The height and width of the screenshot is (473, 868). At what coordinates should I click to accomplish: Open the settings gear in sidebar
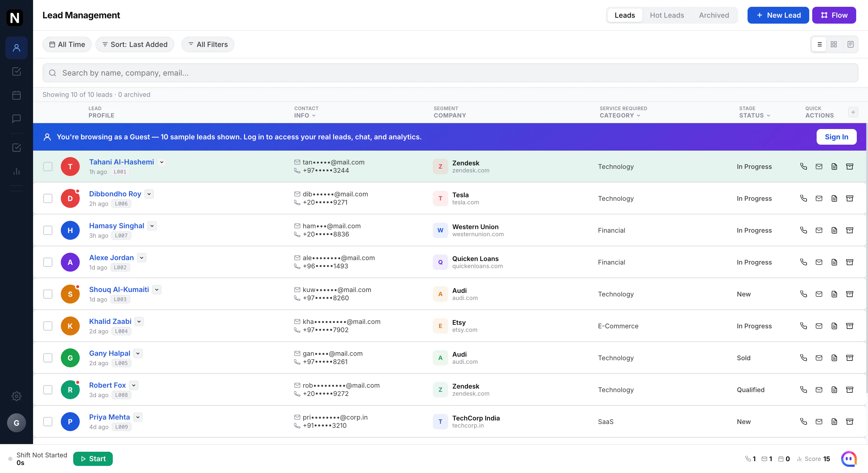click(x=16, y=396)
